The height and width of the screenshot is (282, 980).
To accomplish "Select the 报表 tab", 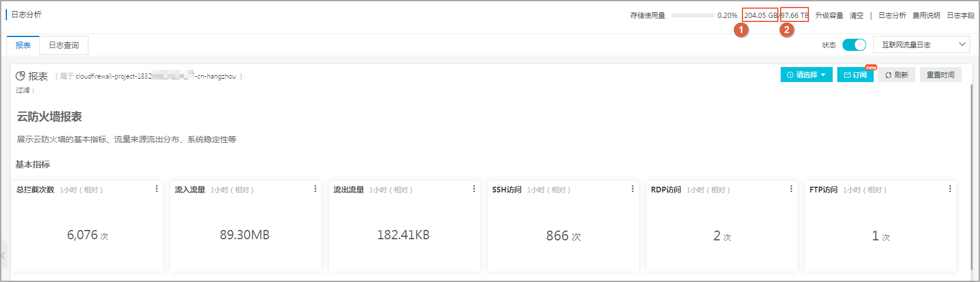I will [x=23, y=45].
